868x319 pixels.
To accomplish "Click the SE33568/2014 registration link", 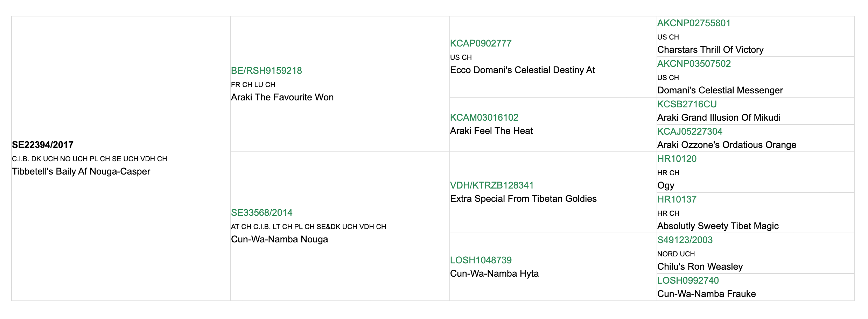I will pyautogui.click(x=261, y=213).
